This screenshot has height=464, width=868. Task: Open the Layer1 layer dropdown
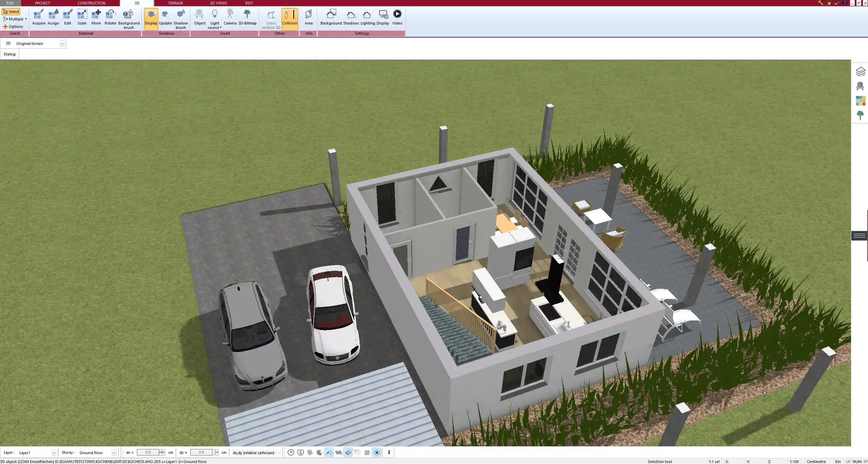[x=54, y=453]
